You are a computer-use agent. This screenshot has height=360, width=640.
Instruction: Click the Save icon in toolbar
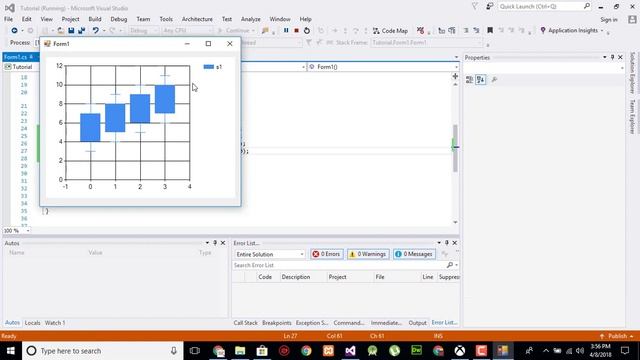[71, 31]
